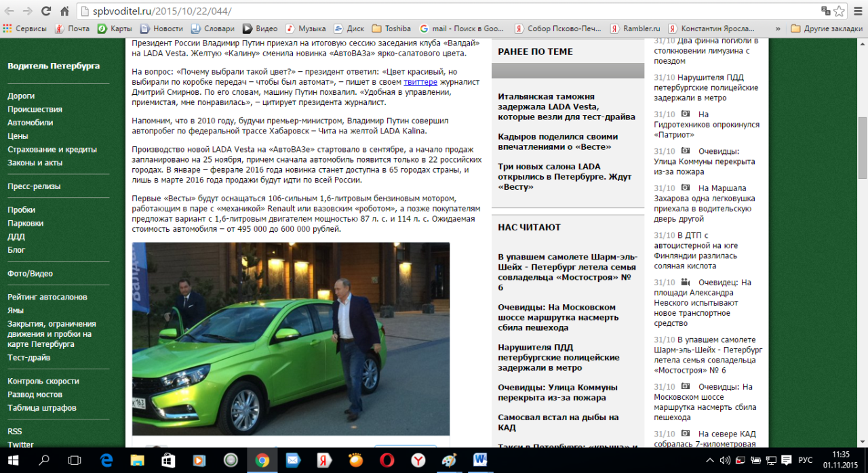
Task: Open Windows taskbar search
Action: point(44,460)
